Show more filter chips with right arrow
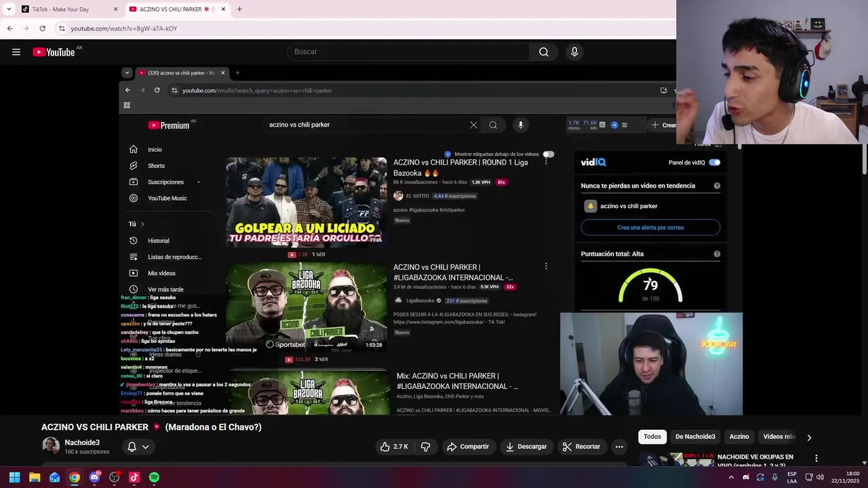868x488 pixels. [x=809, y=437]
